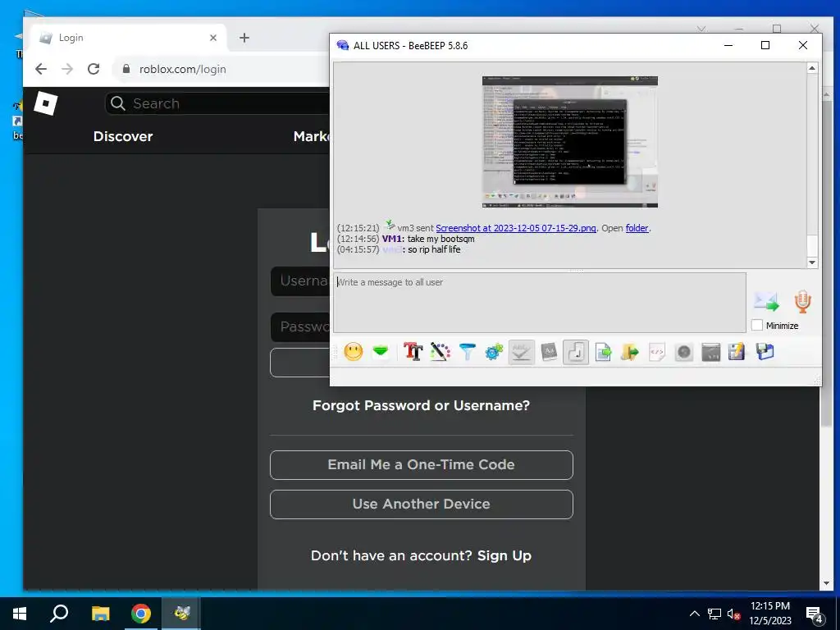Click Use Another Device button
Screen dimensions: 840x630
coord(421,504)
